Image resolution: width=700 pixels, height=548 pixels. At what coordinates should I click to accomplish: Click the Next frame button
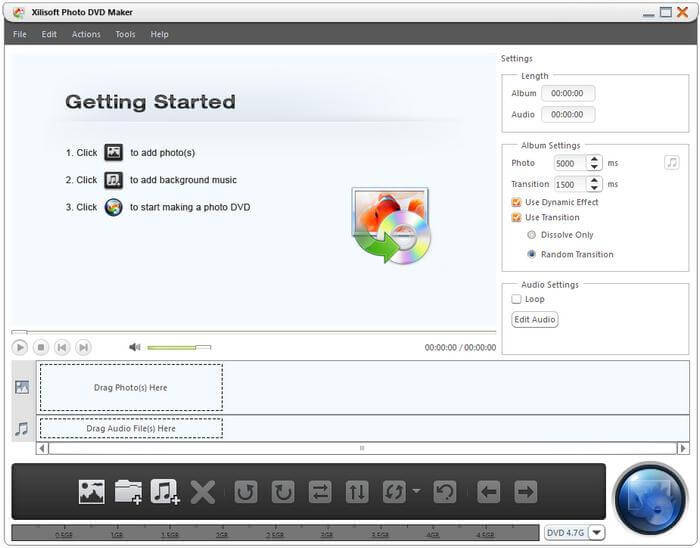coord(83,347)
